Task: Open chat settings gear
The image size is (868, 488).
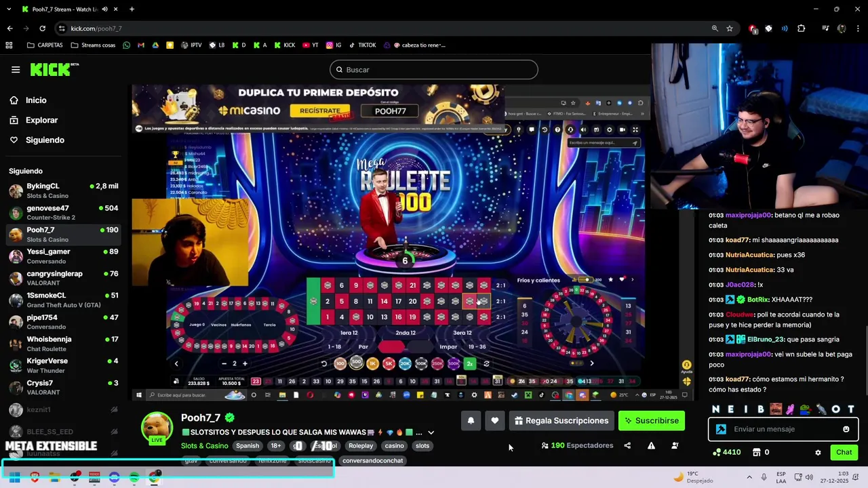Action: tap(818, 452)
